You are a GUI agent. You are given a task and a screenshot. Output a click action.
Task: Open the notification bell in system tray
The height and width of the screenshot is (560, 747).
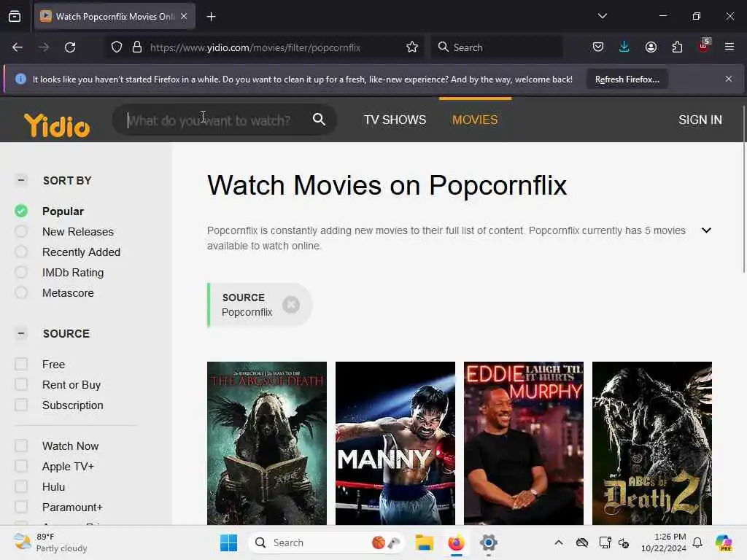click(697, 542)
